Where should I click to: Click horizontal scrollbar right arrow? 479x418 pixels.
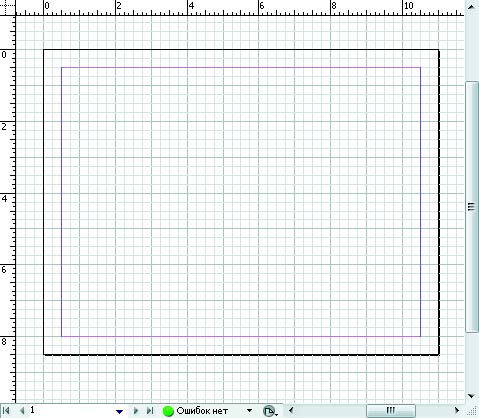click(x=457, y=410)
